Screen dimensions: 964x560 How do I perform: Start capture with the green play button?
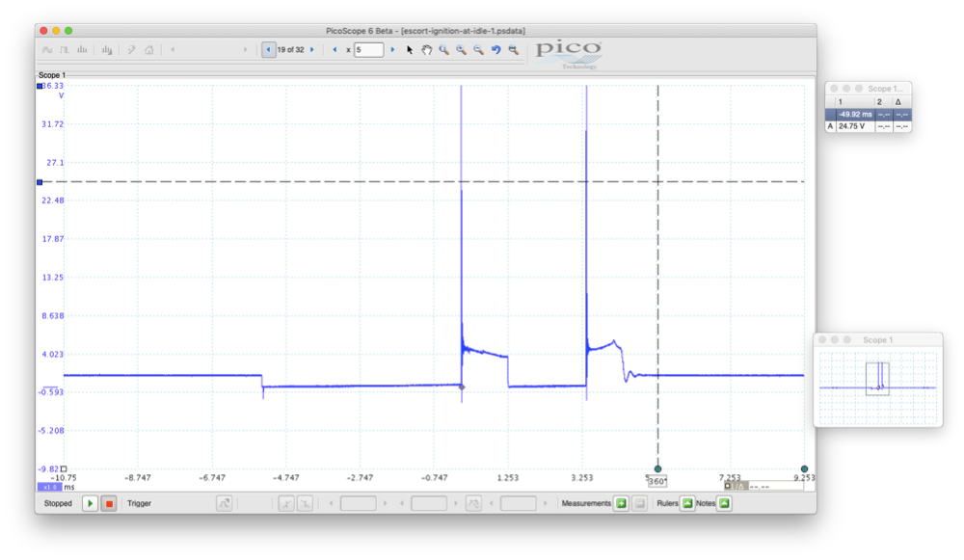click(x=90, y=503)
